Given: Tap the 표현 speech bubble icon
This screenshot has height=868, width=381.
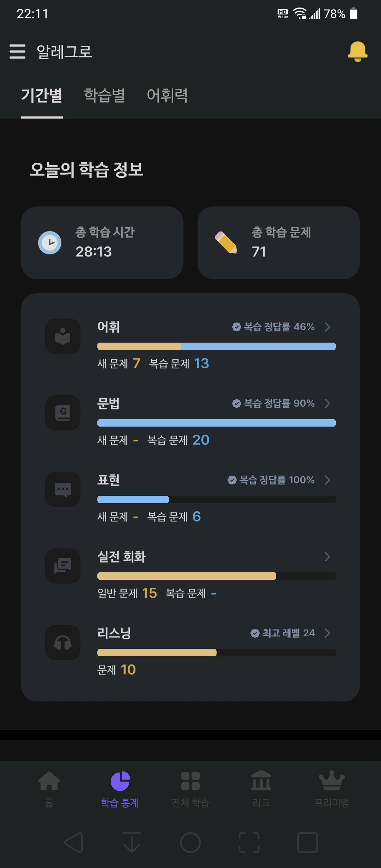Looking at the screenshot, I should tap(63, 489).
